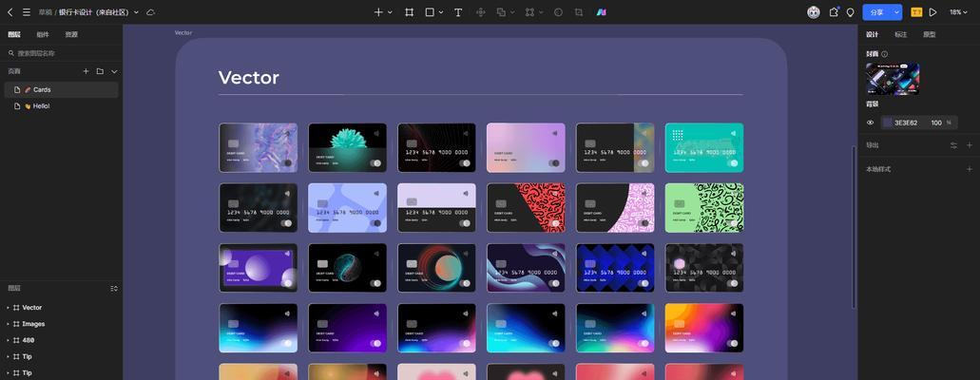Select the Vector heading text on canvas
The image size is (980, 380).
249,78
